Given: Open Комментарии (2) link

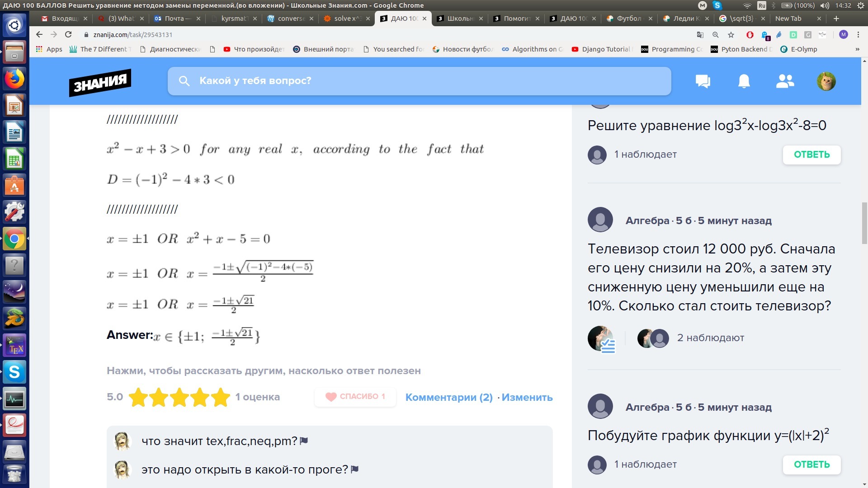Looking at the screenshot, I should tap(448, 397).
